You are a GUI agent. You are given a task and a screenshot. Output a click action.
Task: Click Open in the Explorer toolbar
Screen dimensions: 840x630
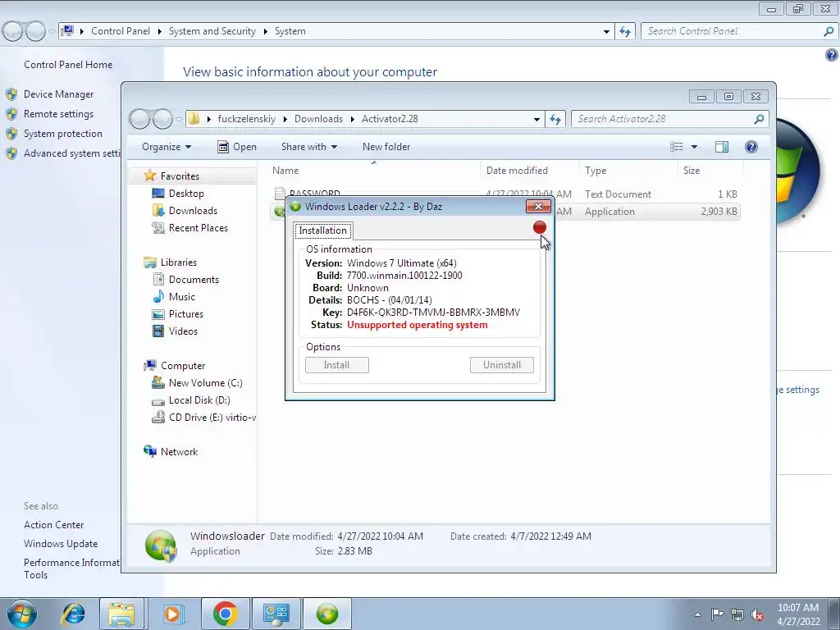point(237,147)
